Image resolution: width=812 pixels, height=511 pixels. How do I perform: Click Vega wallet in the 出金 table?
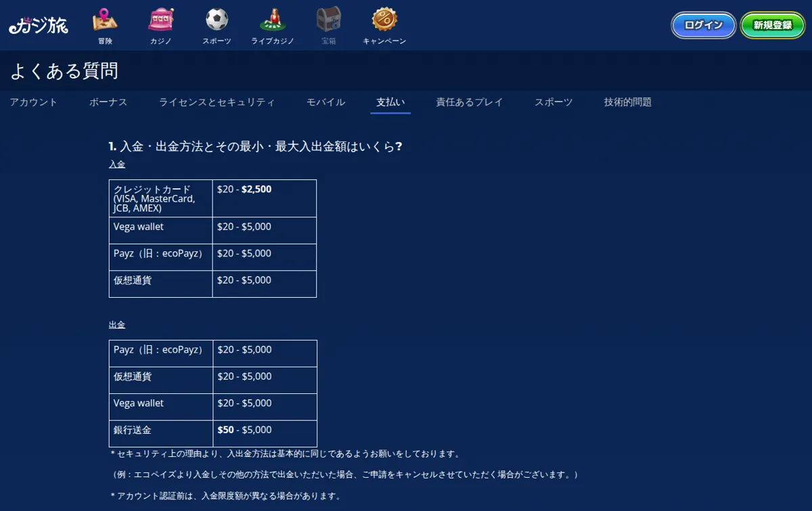tap(161, 407)
